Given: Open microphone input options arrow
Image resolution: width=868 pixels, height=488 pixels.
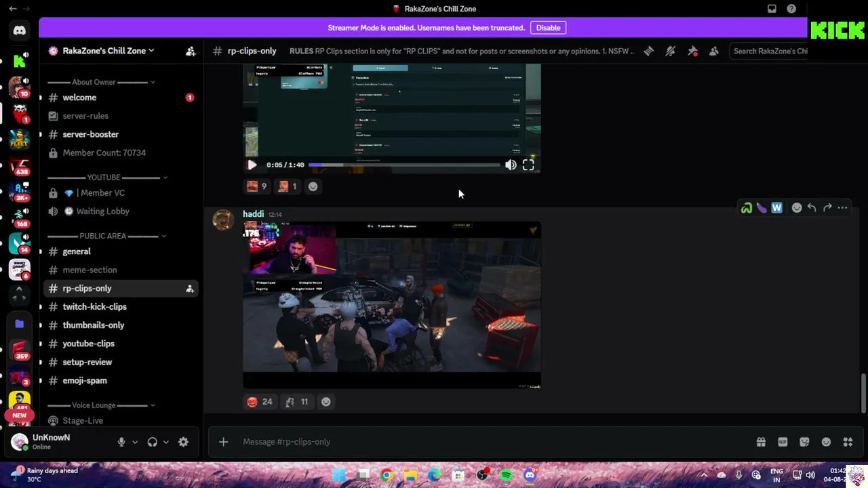Looking at the screenshot, I should coord(135,442).
